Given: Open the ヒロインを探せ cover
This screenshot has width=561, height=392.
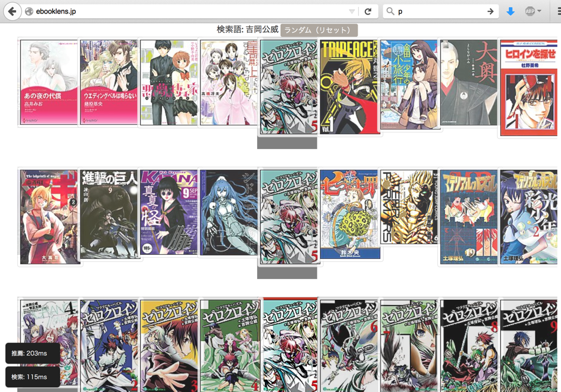Looking at the screenshot, I should (x=529, y=88).
